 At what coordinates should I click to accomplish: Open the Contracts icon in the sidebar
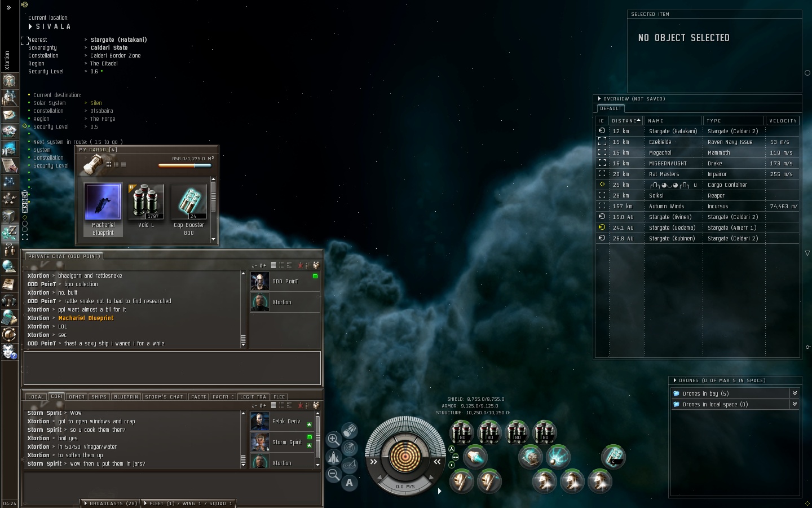[9, 165]
